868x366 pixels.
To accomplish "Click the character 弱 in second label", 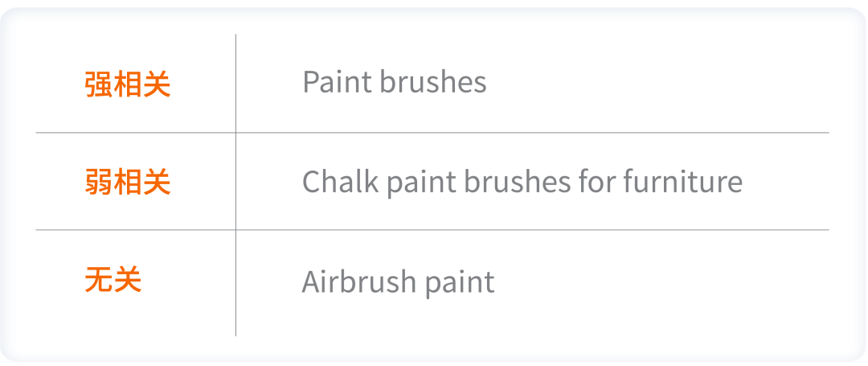I will point(99,183).
